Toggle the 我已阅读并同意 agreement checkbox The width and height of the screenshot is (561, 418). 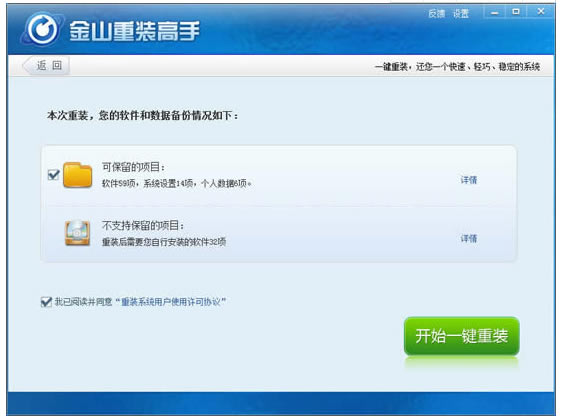[46, 302]
